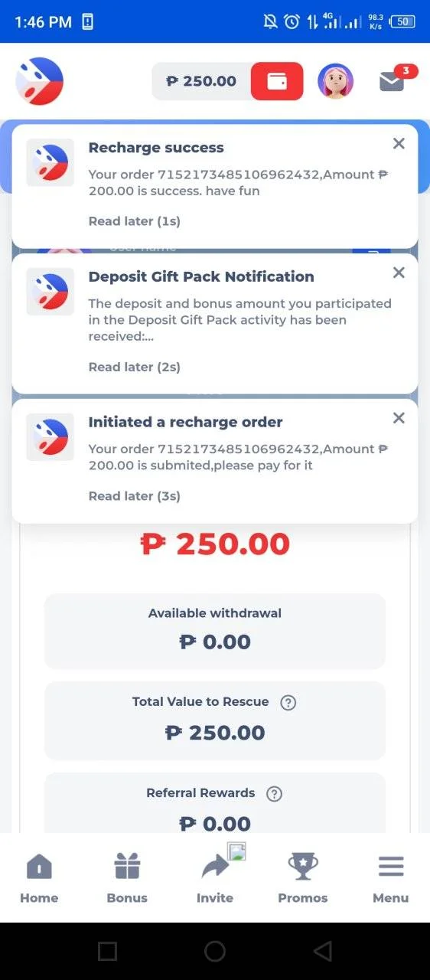The image size is (430, 980).
Task: Open the Promos tab
Action: coord(303,878)
